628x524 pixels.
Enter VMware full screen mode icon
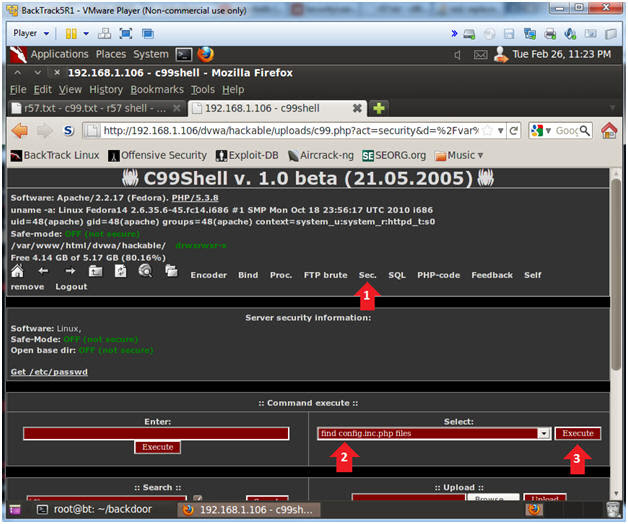click(126, 34)
